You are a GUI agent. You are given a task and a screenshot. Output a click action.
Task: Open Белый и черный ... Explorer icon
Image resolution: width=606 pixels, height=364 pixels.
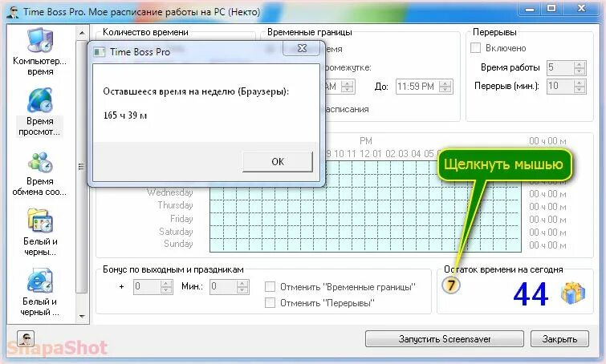40,281
